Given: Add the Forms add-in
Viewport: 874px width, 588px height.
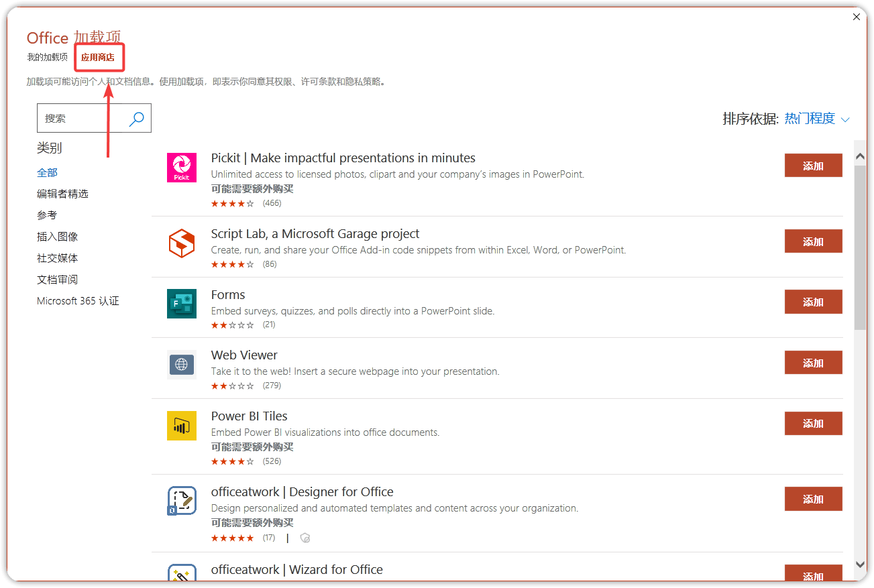Looking at the screenshot, I should [813, 302].
